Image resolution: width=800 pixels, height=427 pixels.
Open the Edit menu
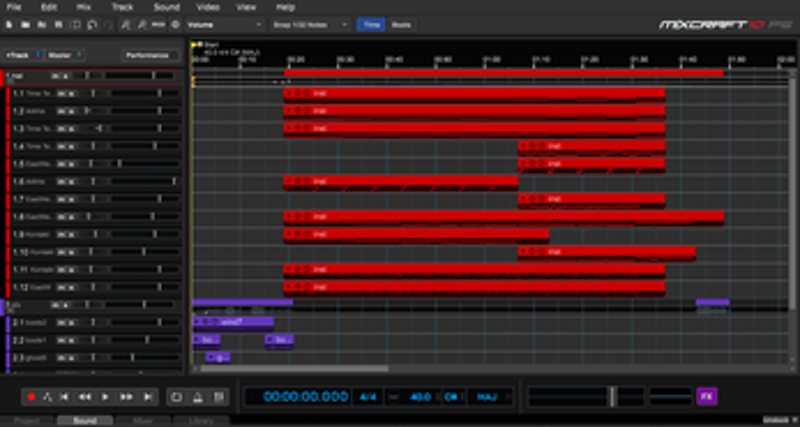pyautogui.click(x=49, y=8)
